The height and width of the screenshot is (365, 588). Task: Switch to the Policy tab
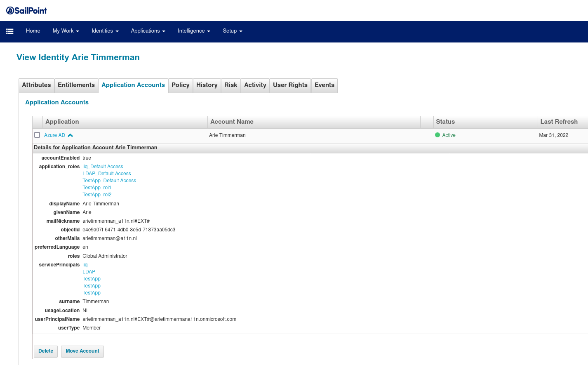pos(181,85)
